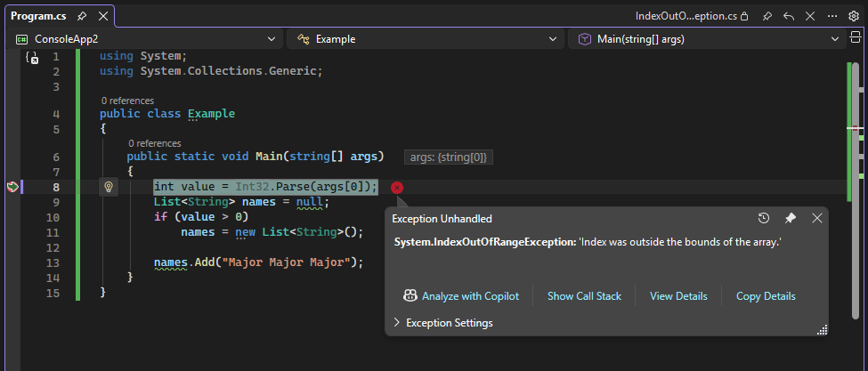The width and height of the screenshot is (868, 371).
Task: Click the breakpoint arrow in the line 8 margin
Action: click(x=12, y=187)
